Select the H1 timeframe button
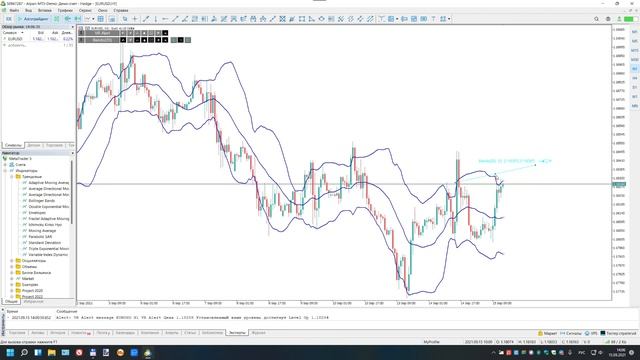The image size is (640, 360). point(634,69)
